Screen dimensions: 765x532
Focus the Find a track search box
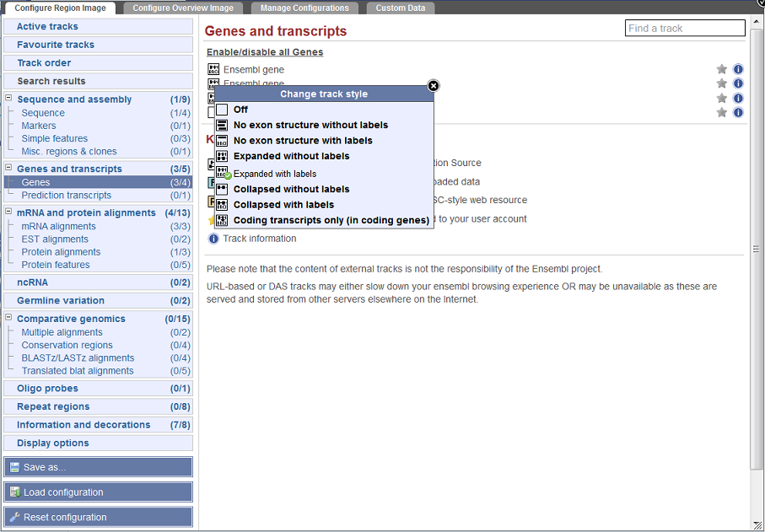point(685,29)
